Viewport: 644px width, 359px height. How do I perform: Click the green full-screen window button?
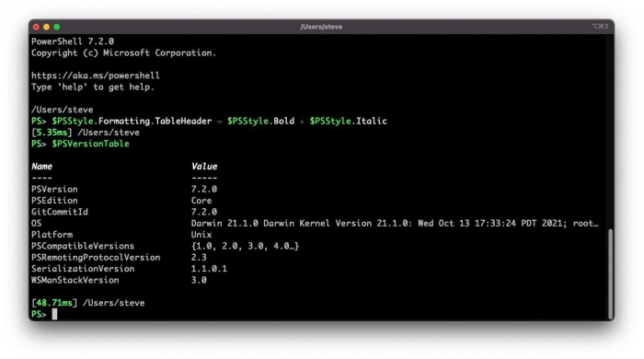click(57, 27)
